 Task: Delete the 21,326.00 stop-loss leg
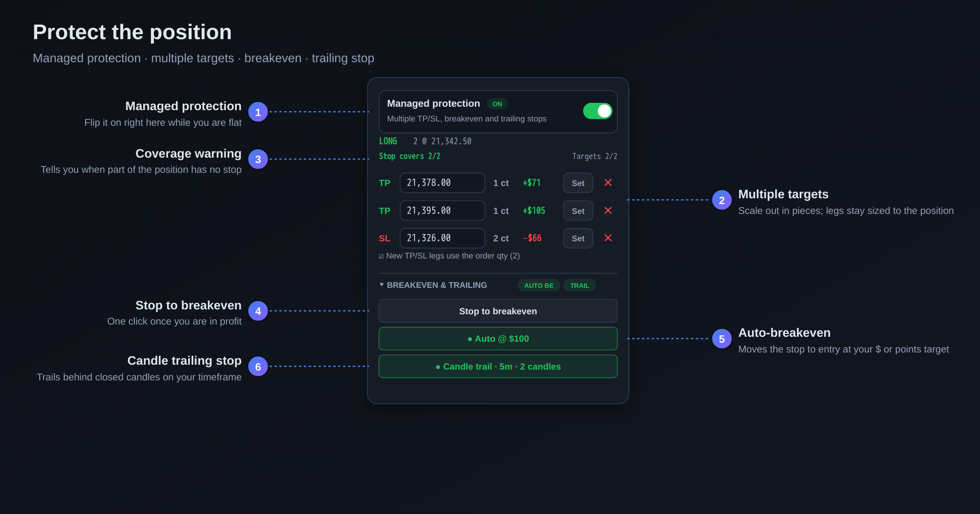click(608, 238)
